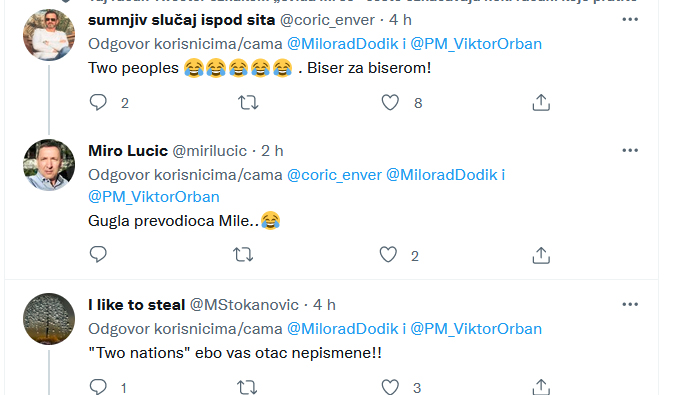This screenshot has width=677, height=395.
Task: Retweet the "Gugla prevodioca Mile" tweet
Action: tap(243, 255)
